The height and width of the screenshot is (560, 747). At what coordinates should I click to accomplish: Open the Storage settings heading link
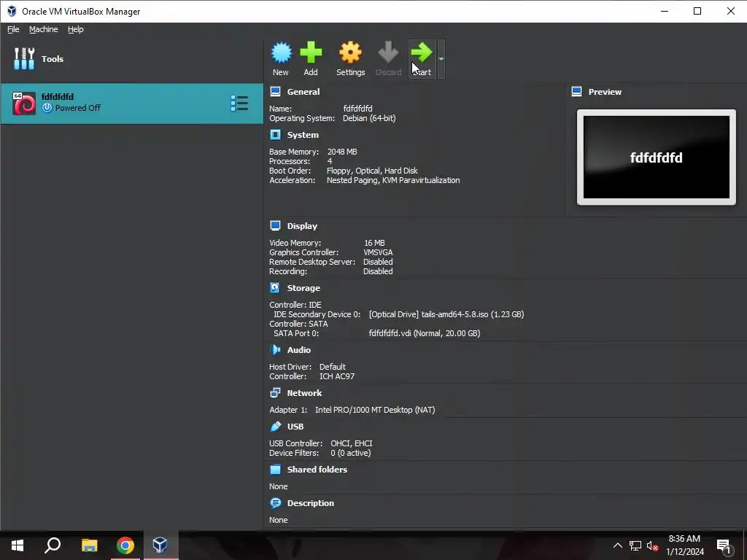click(303, 288)
